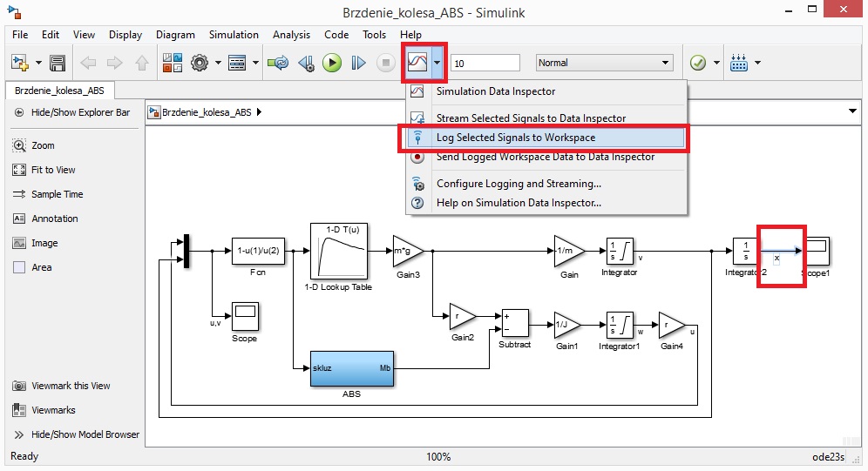Go forward using the right arrow icon

click(x=114, y=63)
